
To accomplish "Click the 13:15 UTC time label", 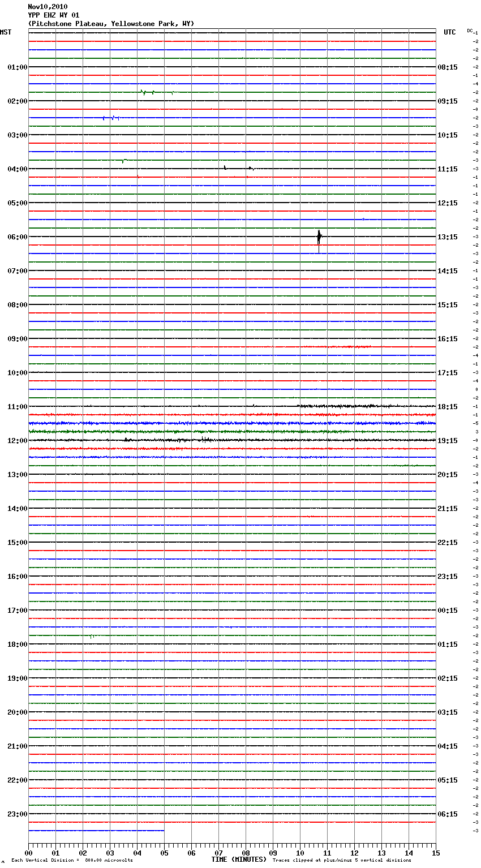I will click(448, 237).
